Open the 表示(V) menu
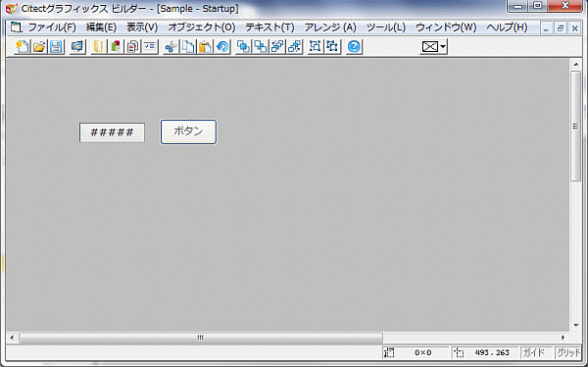Viewport: 588px width, 367px height. (142, 27)
